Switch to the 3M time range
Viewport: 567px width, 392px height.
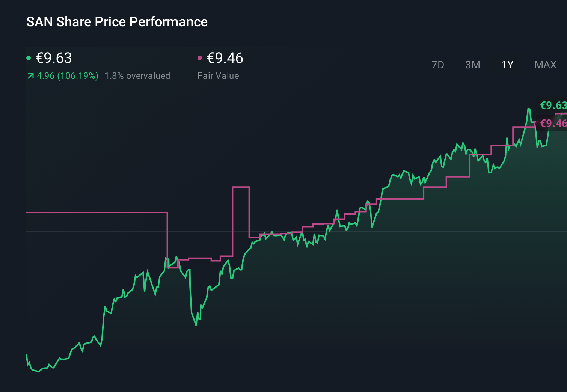click(472, 65)
